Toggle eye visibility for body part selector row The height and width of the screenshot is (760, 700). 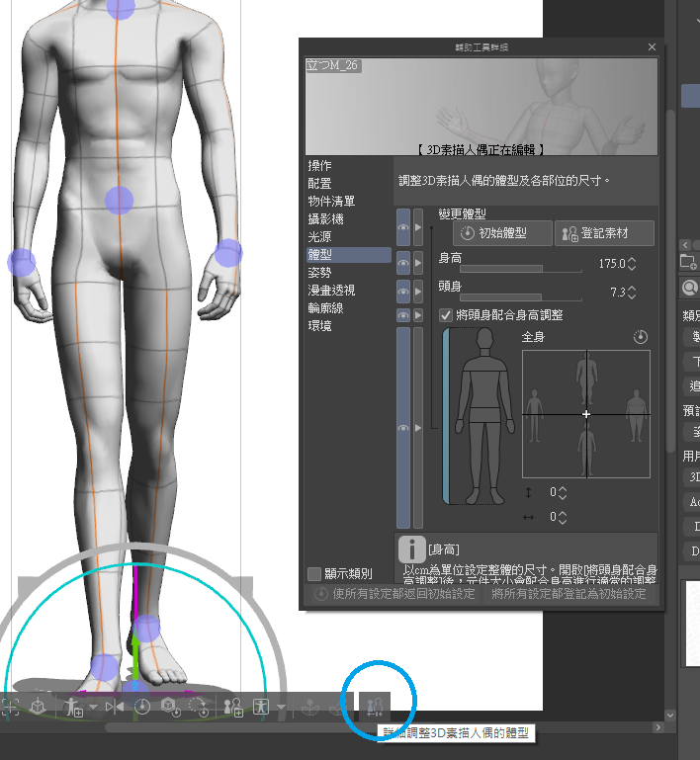[403, 428]
